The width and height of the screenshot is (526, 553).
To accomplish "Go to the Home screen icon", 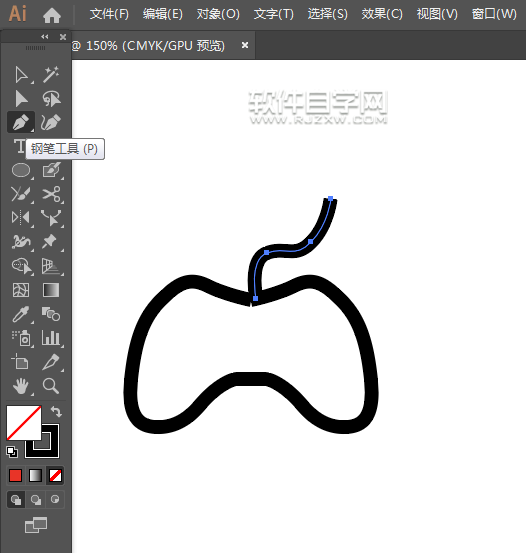I will tap(52, 16).
